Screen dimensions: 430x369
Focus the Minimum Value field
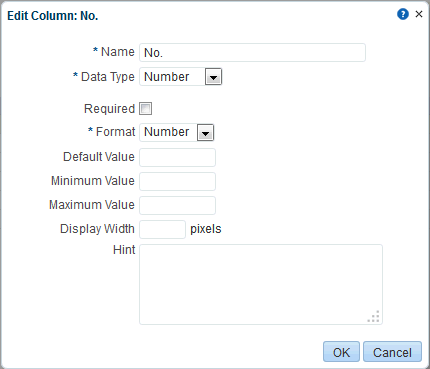coord(177,181)
